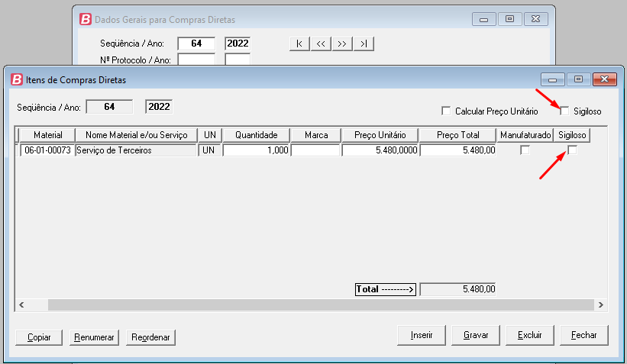
Task: Click the Sigiloso column header
Action: [572, 135]
